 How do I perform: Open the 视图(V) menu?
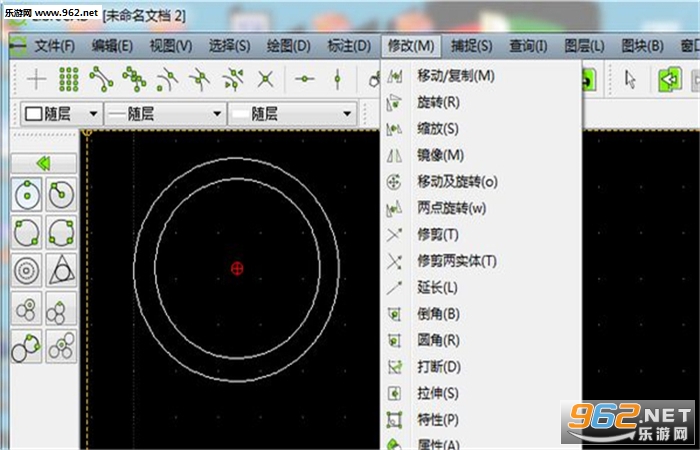click(171, 46)
